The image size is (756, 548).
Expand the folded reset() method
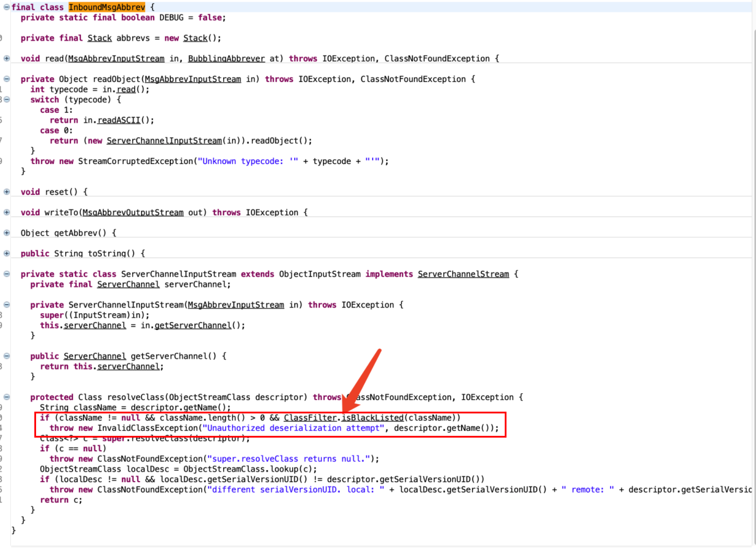pyautogui.click(x=7, y=192)
